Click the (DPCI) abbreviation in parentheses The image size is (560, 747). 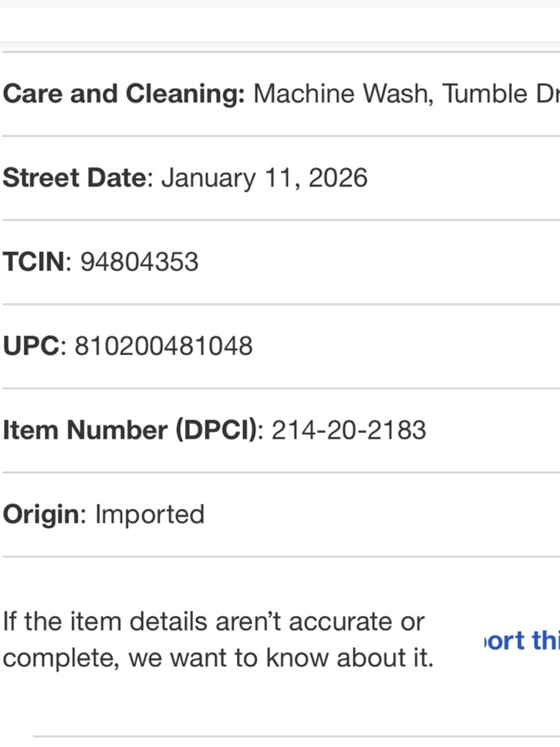pos(216,430)
